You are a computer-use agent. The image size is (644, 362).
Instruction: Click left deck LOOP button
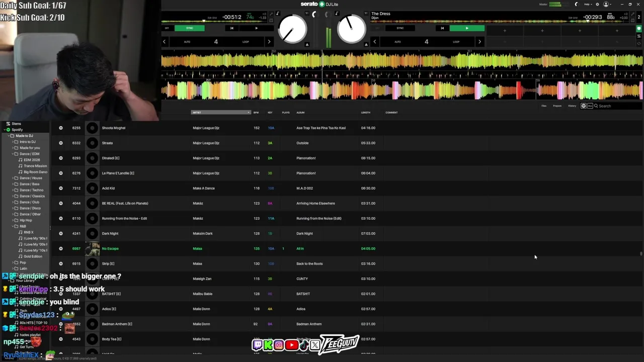(x=246, y=42)
